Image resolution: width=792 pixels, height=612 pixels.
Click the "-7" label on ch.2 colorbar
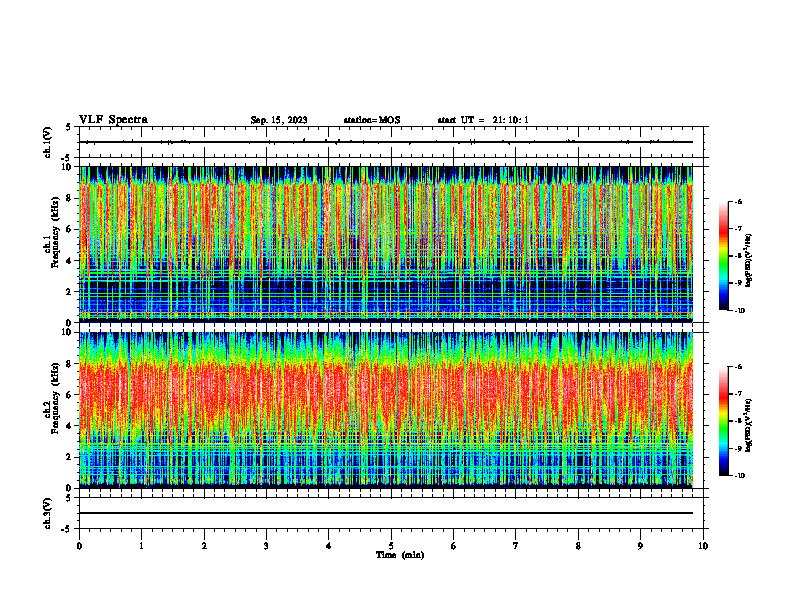(x=738, y=394)
